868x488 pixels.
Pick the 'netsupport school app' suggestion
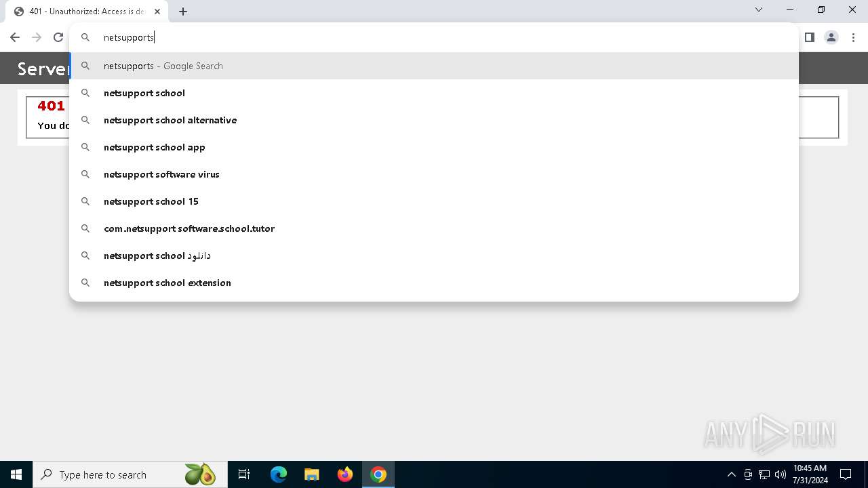[x=434, y=147]
